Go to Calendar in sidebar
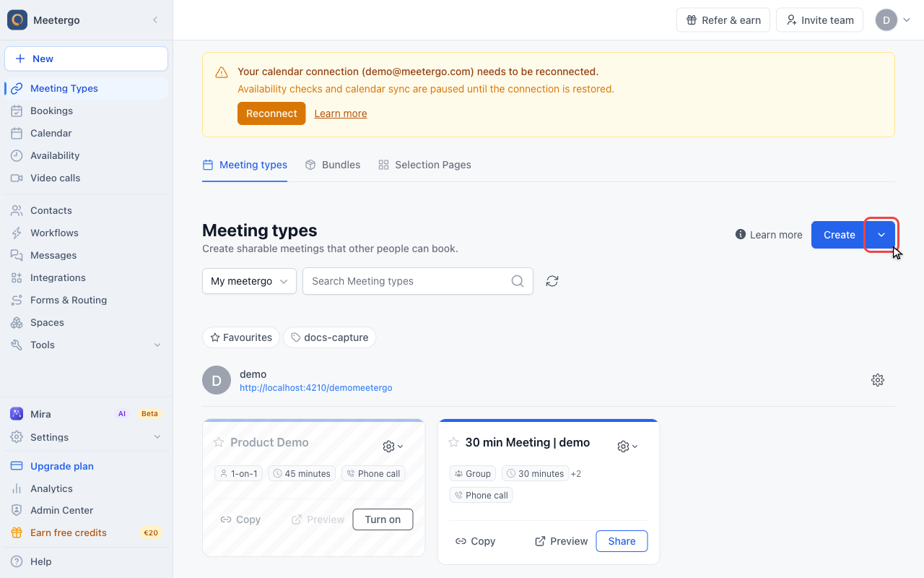This screenshot has height=578, width=924. 87,133
